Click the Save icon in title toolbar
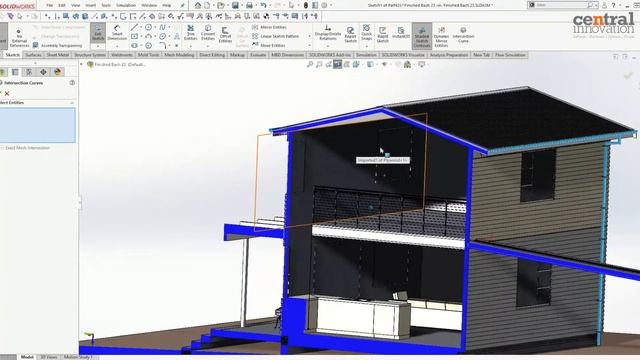640x360 pixels. (x=235, y=5)
